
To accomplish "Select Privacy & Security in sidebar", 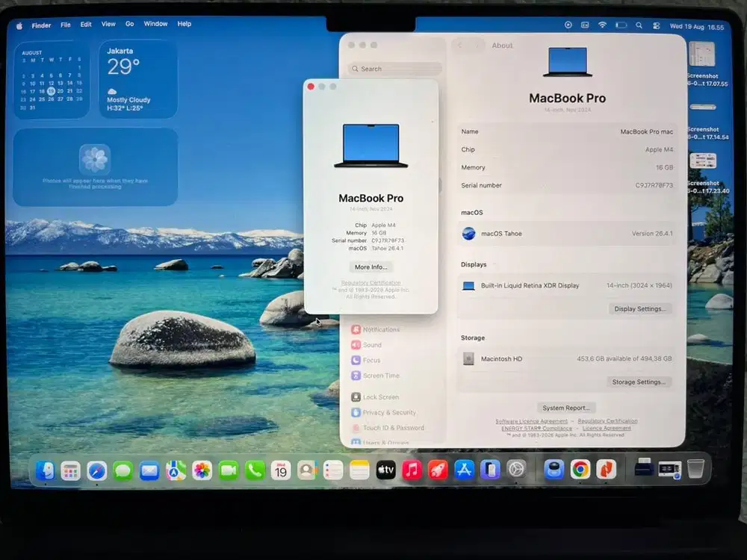I will 384,412.
